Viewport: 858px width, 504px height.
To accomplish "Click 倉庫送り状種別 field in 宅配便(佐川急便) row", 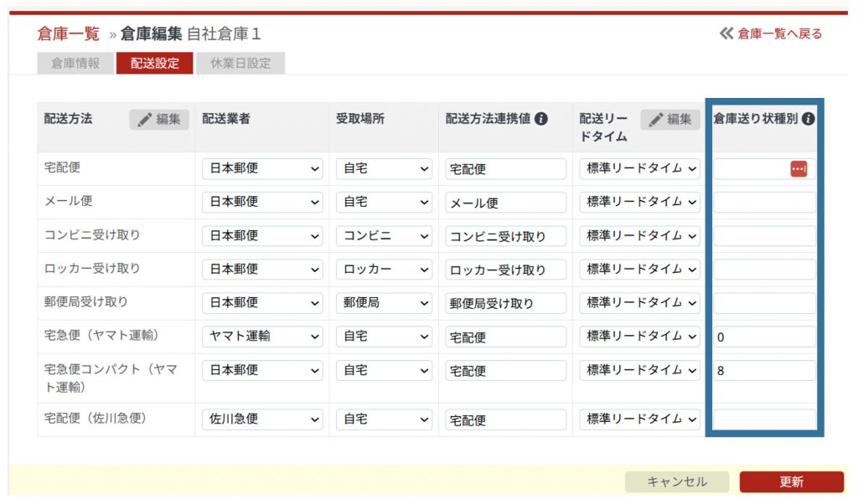I will click(764, 419).
